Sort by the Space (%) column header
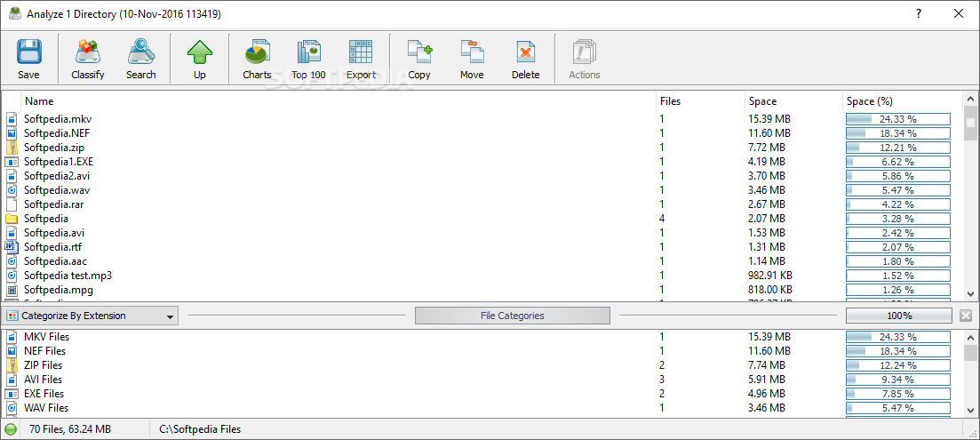980x440 pixels. [x=903, y=100]
